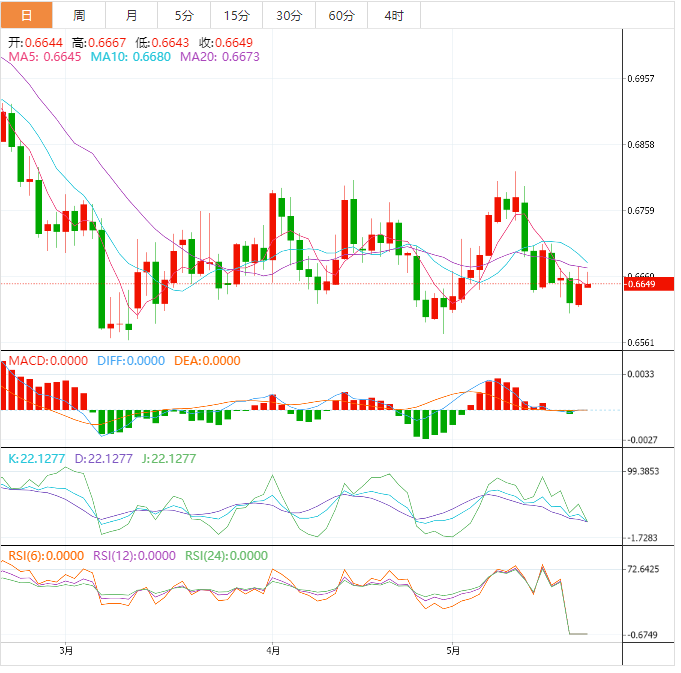681x673 pixels.
Task: Select the DIFF value label
Action: coord(130,361)
